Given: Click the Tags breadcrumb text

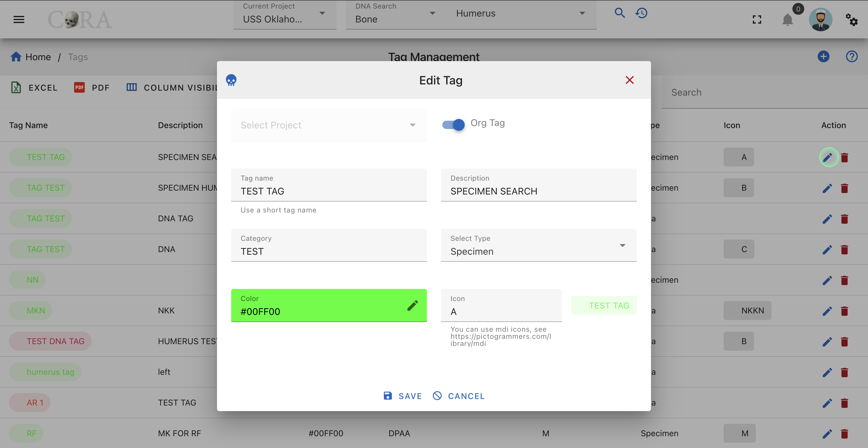Looking at the screenshot, I should point(78,57).
